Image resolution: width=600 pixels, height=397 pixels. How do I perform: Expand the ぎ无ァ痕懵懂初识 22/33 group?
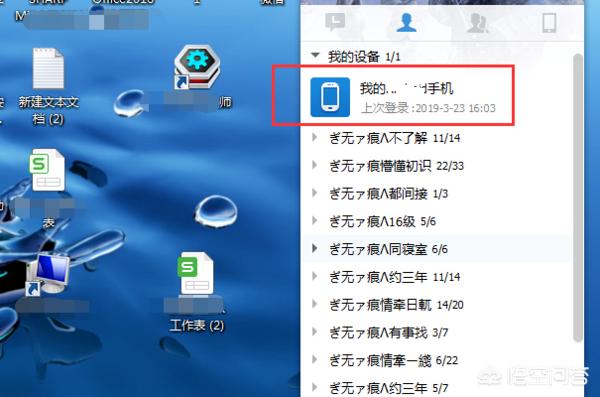coord(315,165)
